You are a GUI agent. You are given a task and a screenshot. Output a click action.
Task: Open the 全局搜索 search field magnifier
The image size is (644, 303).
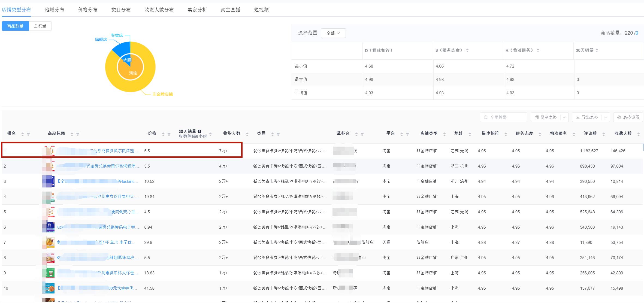[x=486, y=117]
